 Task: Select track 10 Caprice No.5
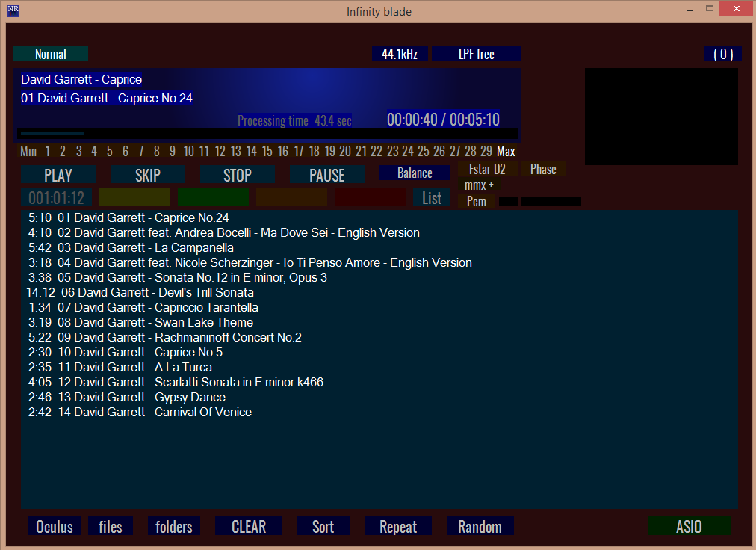tap(379, 352)
